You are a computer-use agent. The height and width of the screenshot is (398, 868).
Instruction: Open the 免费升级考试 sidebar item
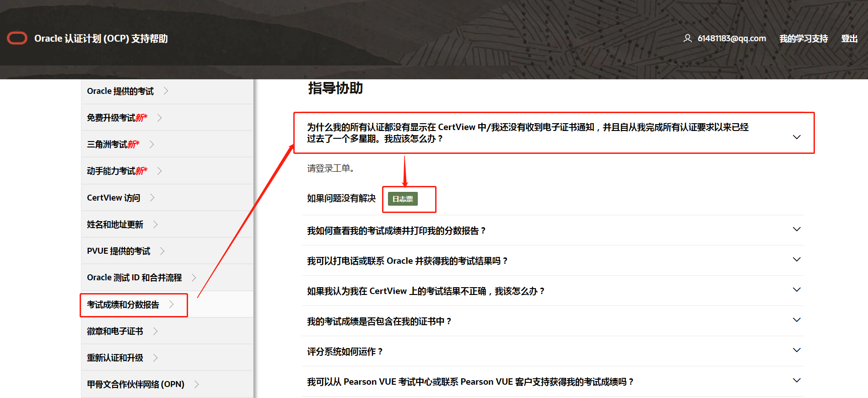[x=167, y=118]
